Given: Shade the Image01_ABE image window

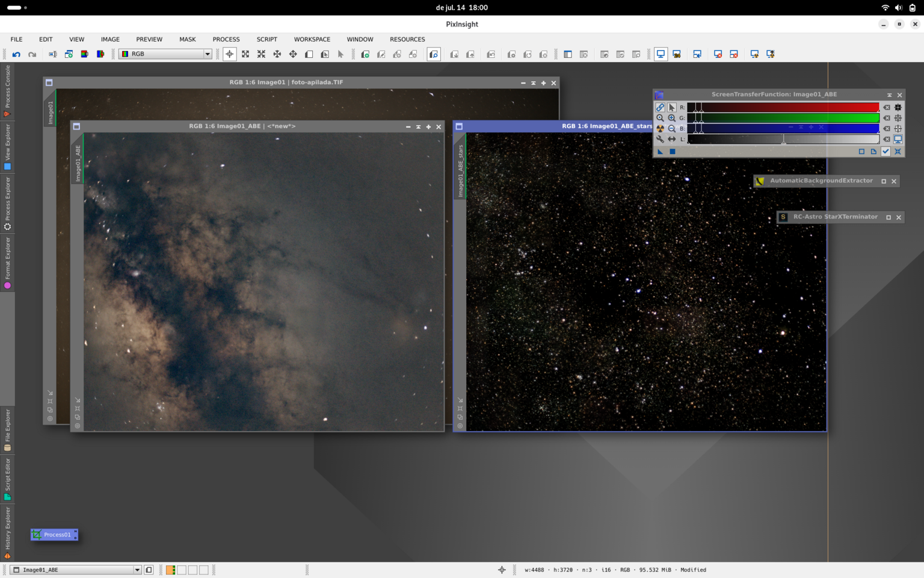Looking at the screenshot, I should click(418, 127).
